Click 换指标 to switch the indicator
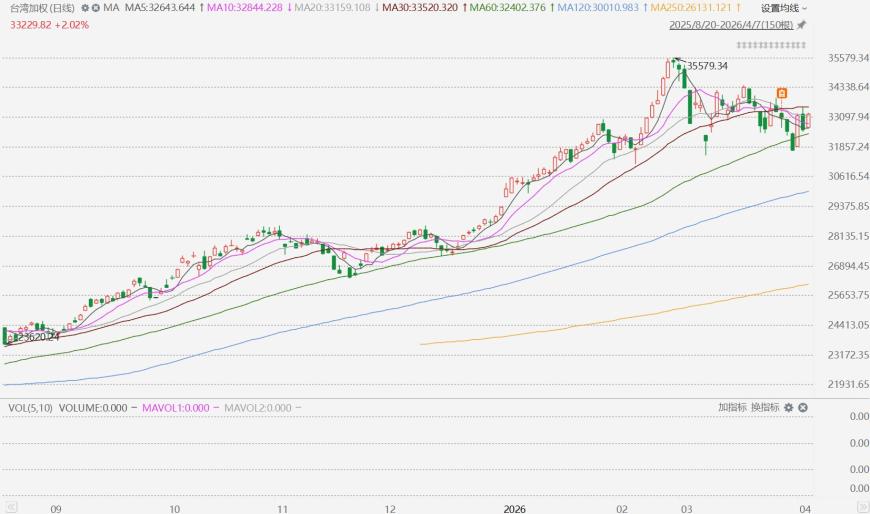This screenshot has width=870, height=514. coord(765,408)
